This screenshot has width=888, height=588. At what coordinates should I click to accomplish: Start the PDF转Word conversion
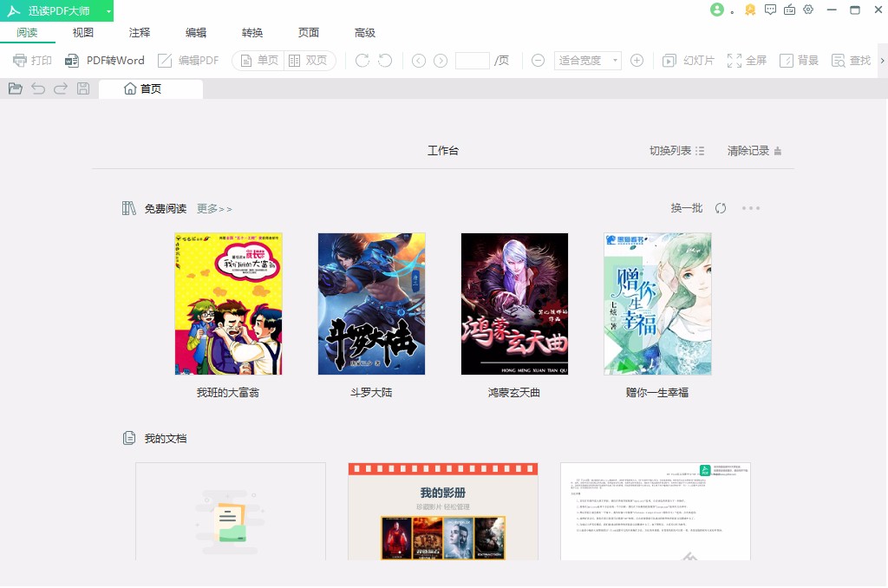click(x=106, y=61)
